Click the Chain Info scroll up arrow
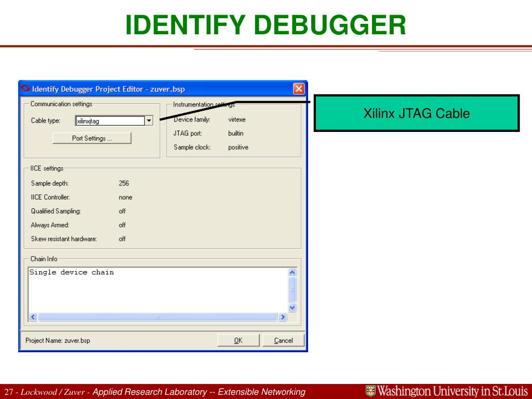 pos(292,272)
